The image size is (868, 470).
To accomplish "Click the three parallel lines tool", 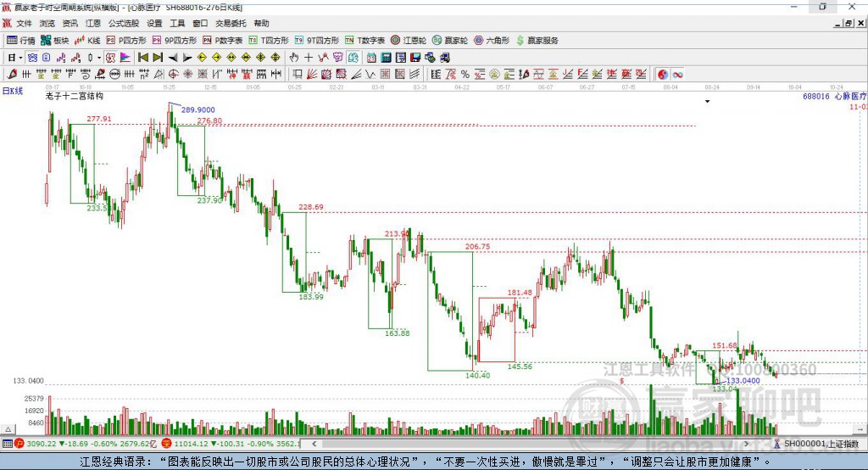I will 415,75.
